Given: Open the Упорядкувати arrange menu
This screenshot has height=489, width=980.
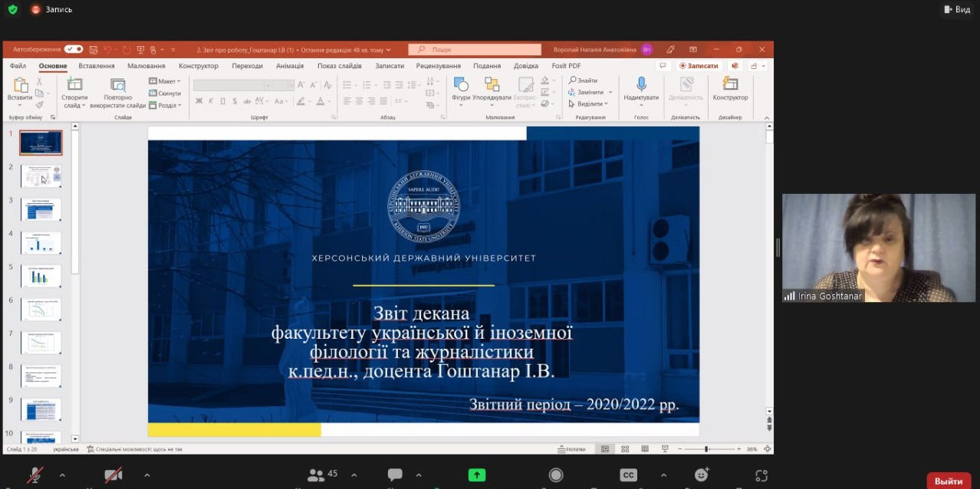Looking at the screenshot, I should [492, 90].
